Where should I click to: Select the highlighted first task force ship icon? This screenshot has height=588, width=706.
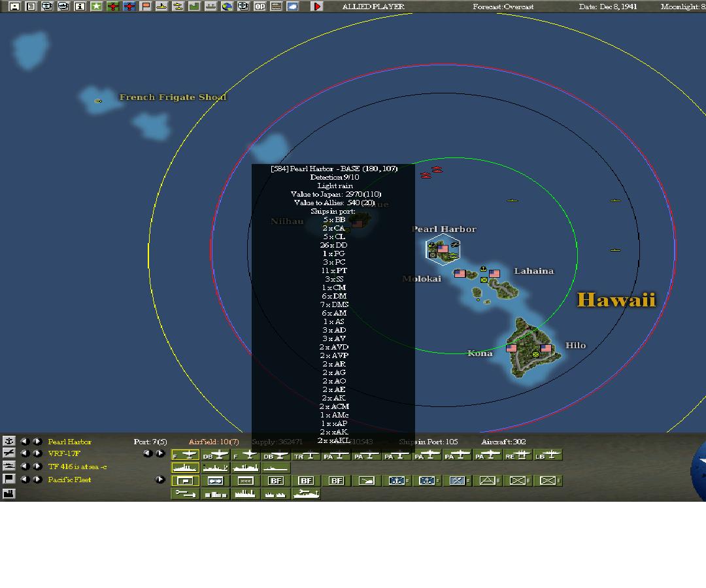[185, 468]
